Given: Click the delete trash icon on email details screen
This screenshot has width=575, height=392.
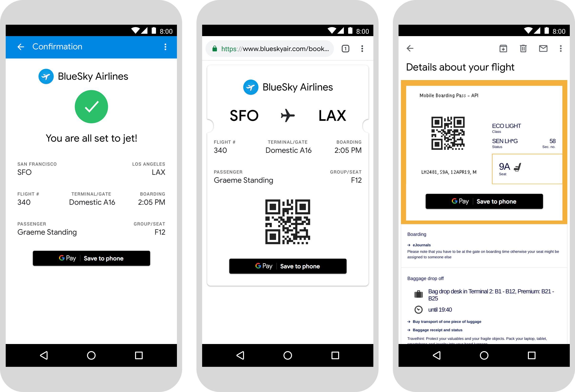Looking at the screenshot, I should [523, 48].
